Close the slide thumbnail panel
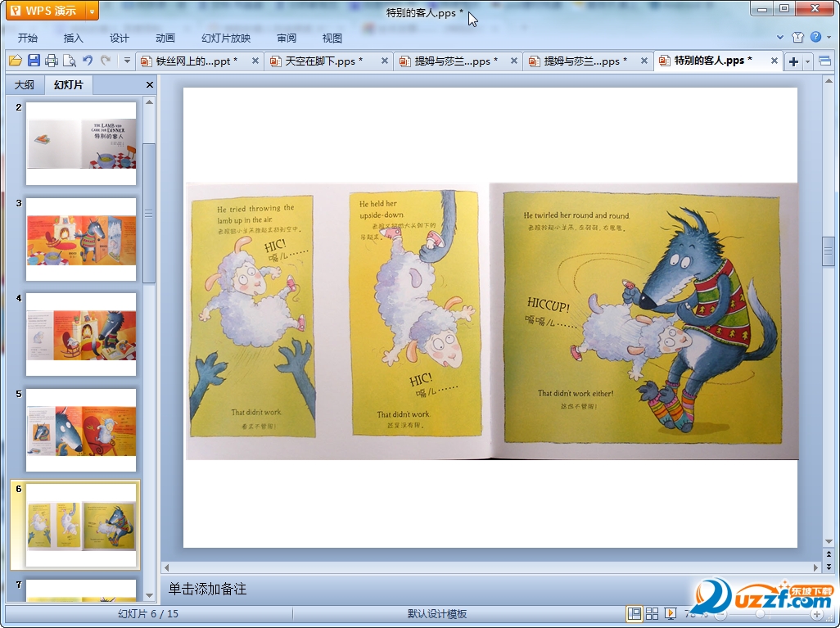The image size is (840, 628). (150, 84)
